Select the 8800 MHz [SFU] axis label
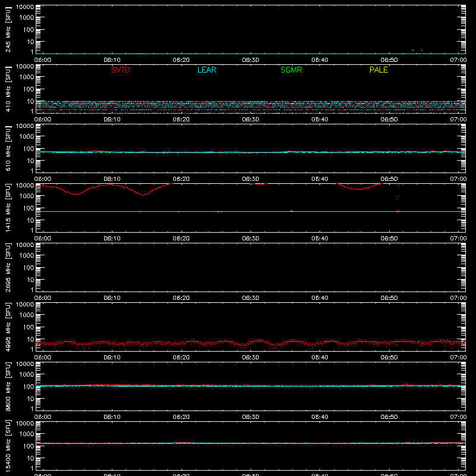The width and height of the screenshot is (476, 476). [8, 386]
